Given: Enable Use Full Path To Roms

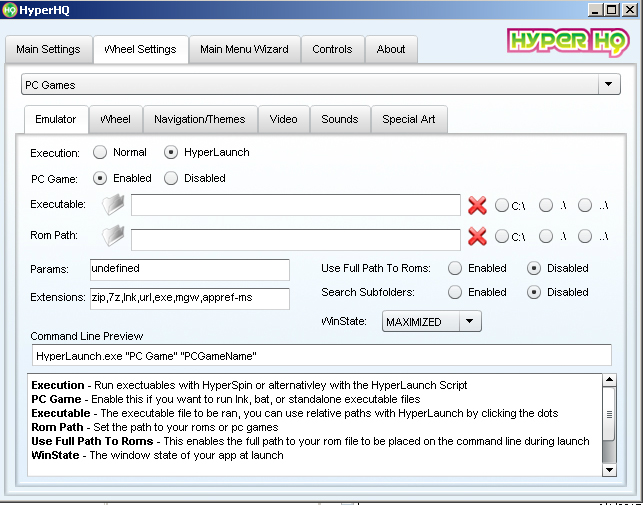Looking at the screenshot, I should (x=455, y=268).
